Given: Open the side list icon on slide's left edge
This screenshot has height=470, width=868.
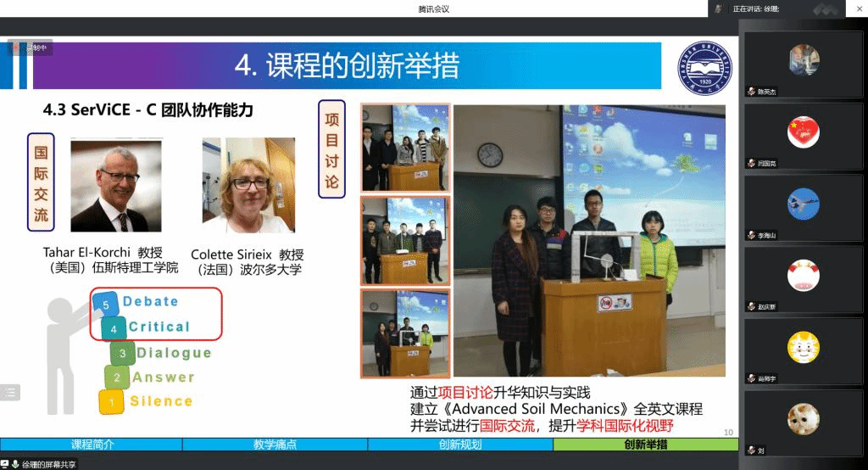Looking at the screenshot, I should [x=9, y=392].
